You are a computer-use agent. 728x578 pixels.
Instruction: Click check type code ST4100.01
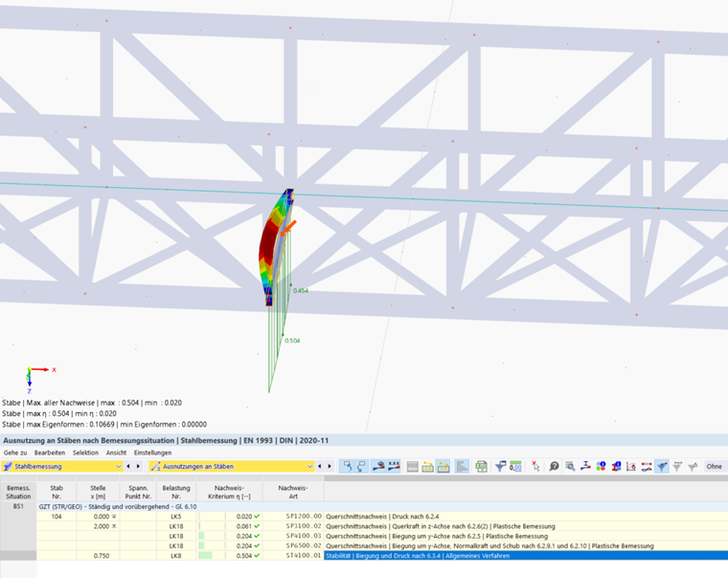coord(304,556)
